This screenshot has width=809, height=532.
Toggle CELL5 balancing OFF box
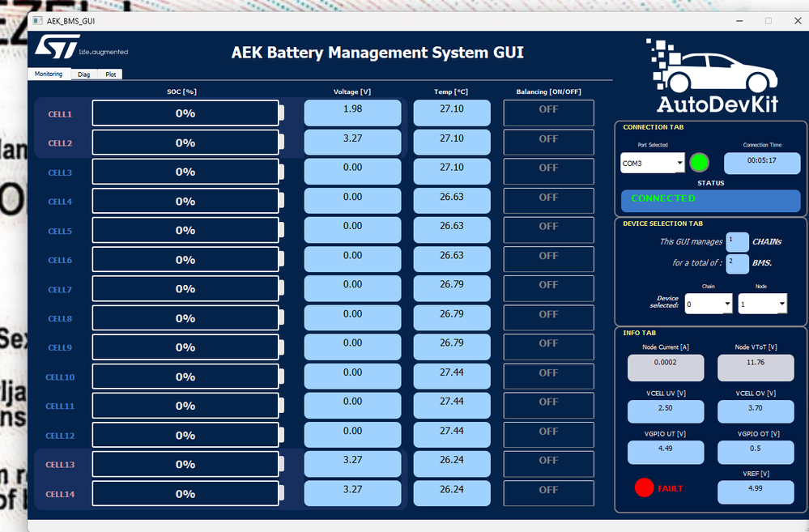tap(548, 230)
